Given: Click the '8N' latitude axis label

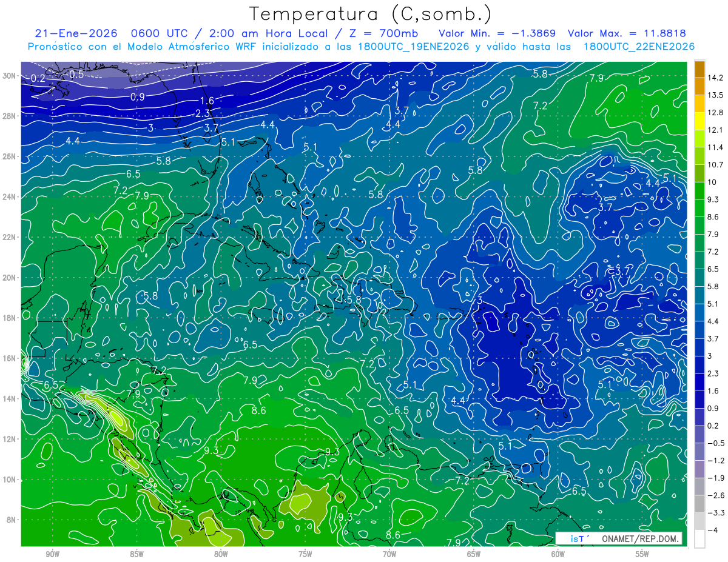Looking at the screenshot, I should [12, 520].
